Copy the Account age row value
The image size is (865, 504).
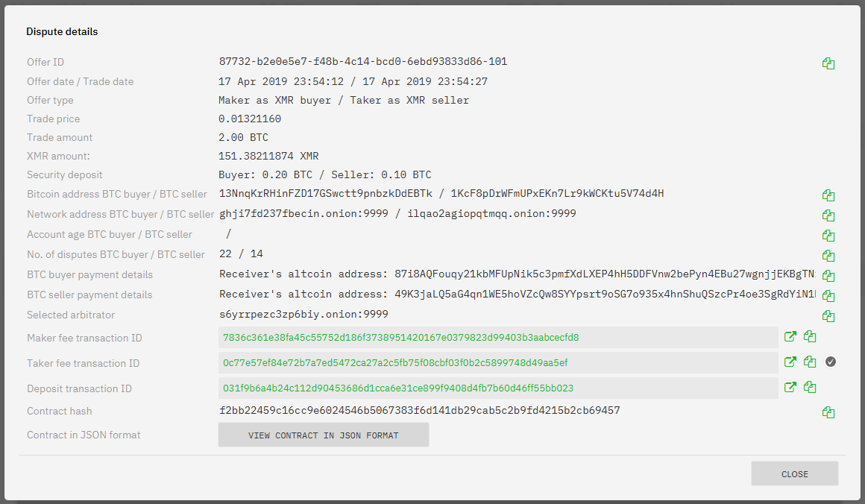click(828, 236)
